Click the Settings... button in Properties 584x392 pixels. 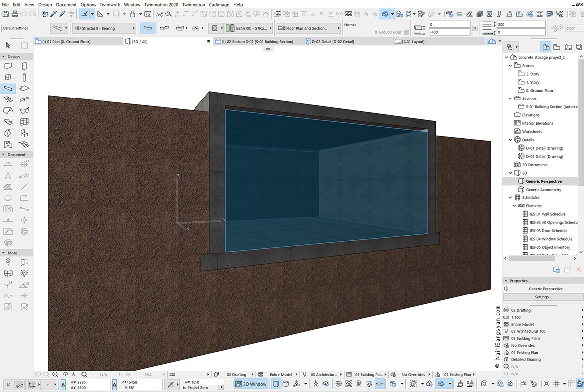point(543,297)
